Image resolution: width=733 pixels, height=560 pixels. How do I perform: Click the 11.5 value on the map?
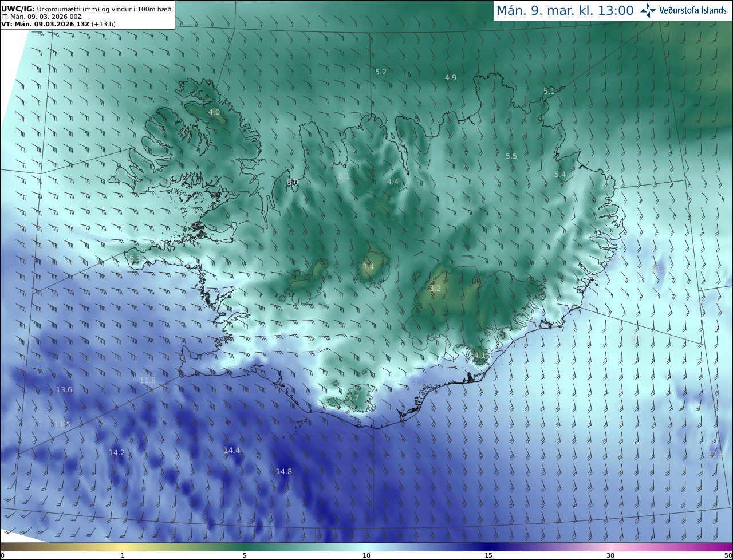point(62,425)
